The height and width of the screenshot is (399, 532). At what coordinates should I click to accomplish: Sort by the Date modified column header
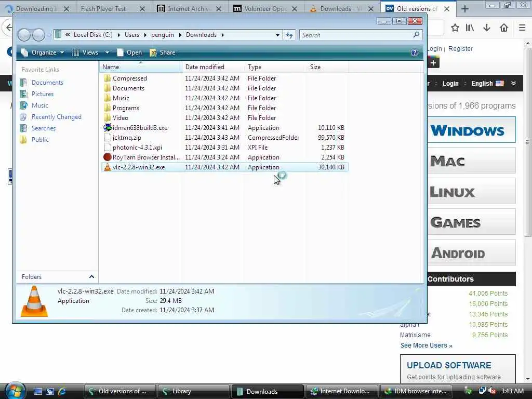(213, 67)
